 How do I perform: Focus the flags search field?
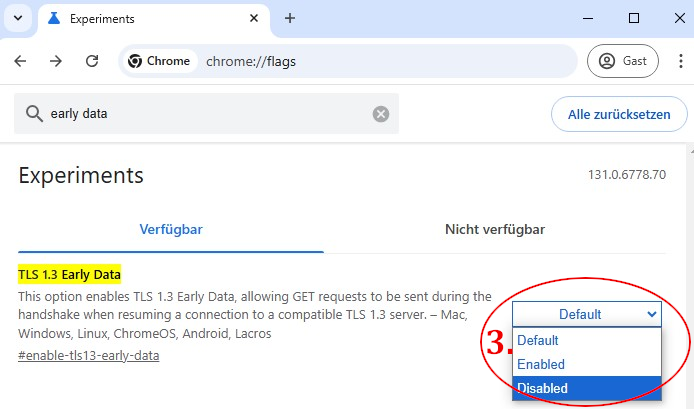206,114
